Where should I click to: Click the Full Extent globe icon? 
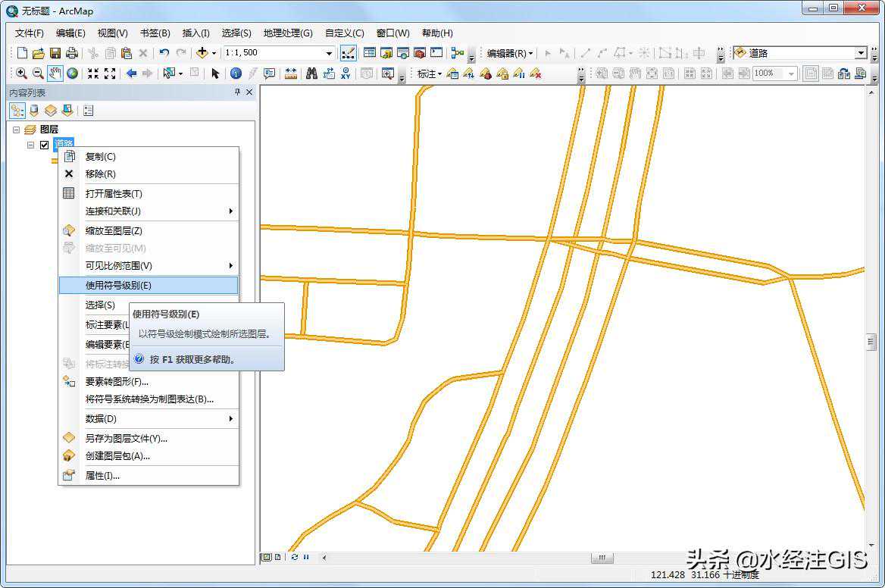click(73, 73)
